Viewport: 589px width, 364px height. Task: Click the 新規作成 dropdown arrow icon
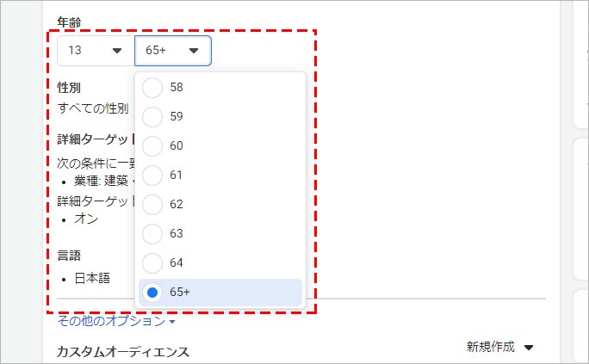click(x=529, y=348)
